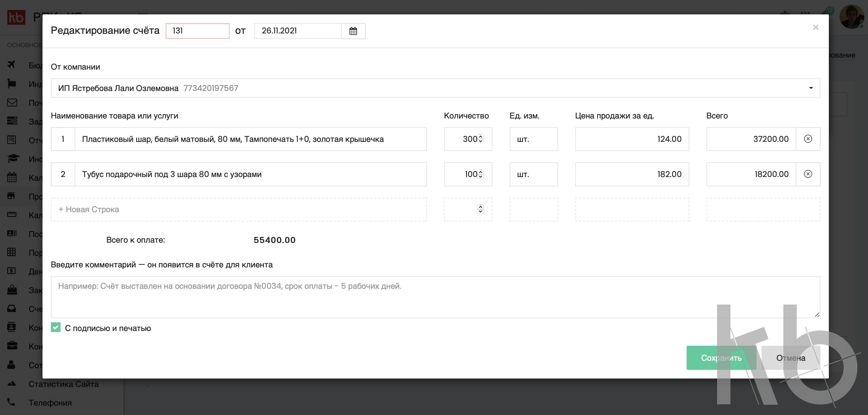Close the invoice editing dialog with X
The image size is (868, 415).
815,27
